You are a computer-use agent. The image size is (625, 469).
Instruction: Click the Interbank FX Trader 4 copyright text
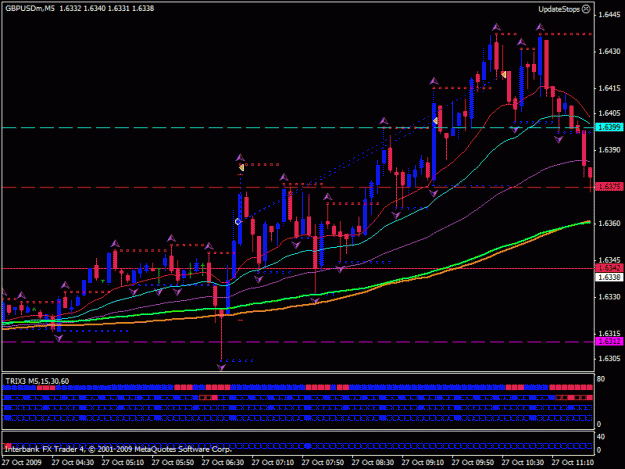click(x=118, y=449)
